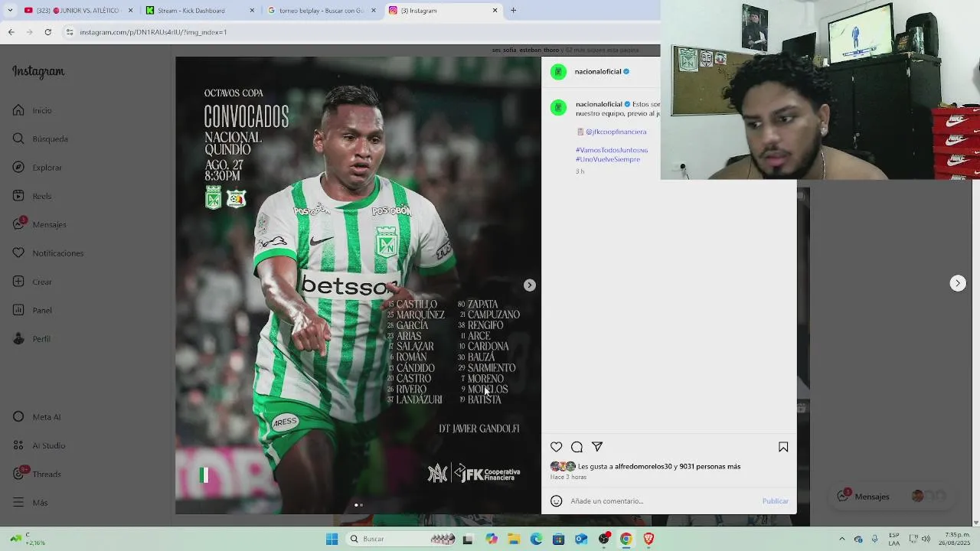Image resolution: width=980 pixels, height=551 pixels.
Task: Open Threads from sidebar
Action: point(36,474)
